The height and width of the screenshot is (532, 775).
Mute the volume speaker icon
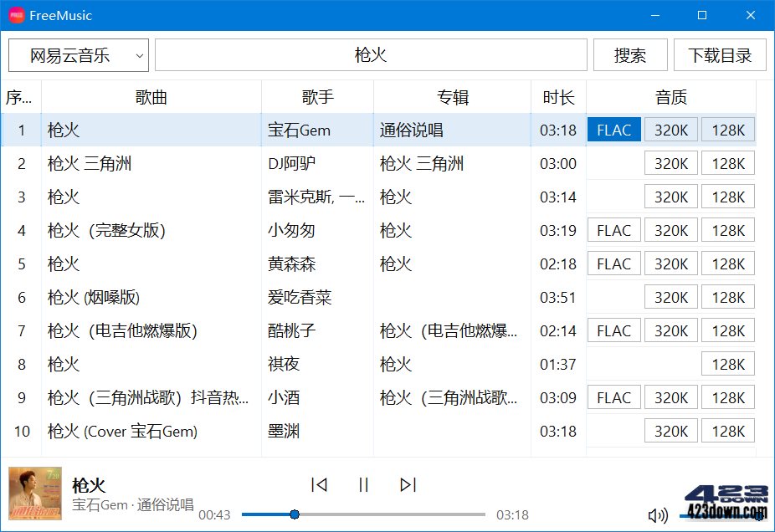658,515
